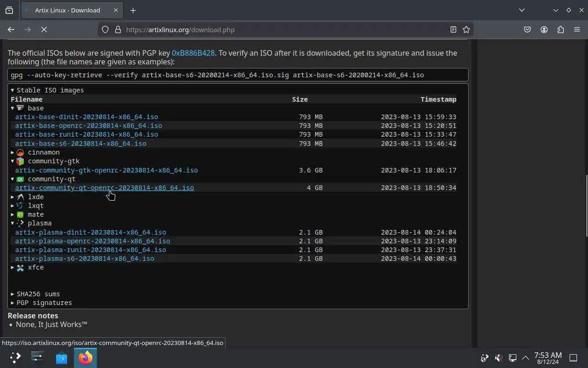Download artix-base-s6-20230814-x86_64.iso

(81, 144)
